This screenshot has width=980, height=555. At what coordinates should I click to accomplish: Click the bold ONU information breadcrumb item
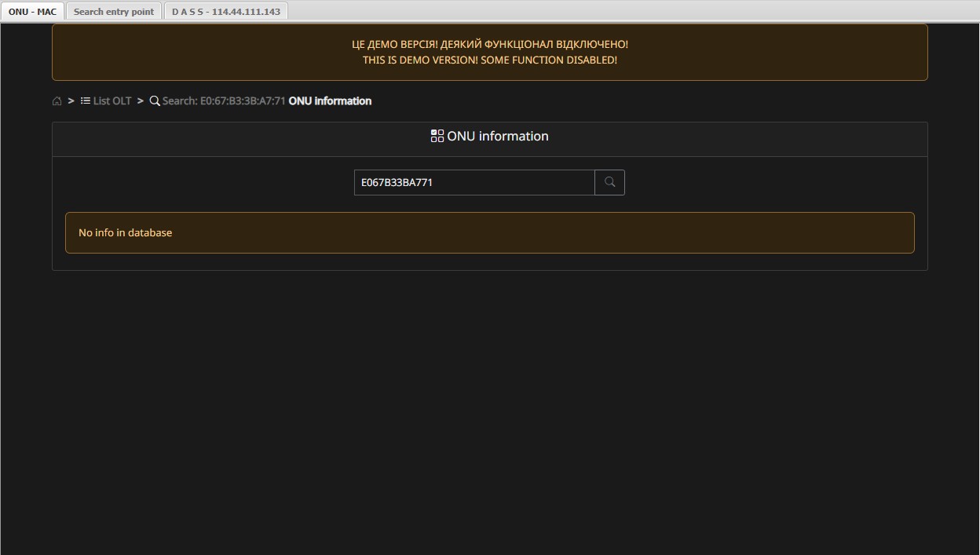point(330,100)
